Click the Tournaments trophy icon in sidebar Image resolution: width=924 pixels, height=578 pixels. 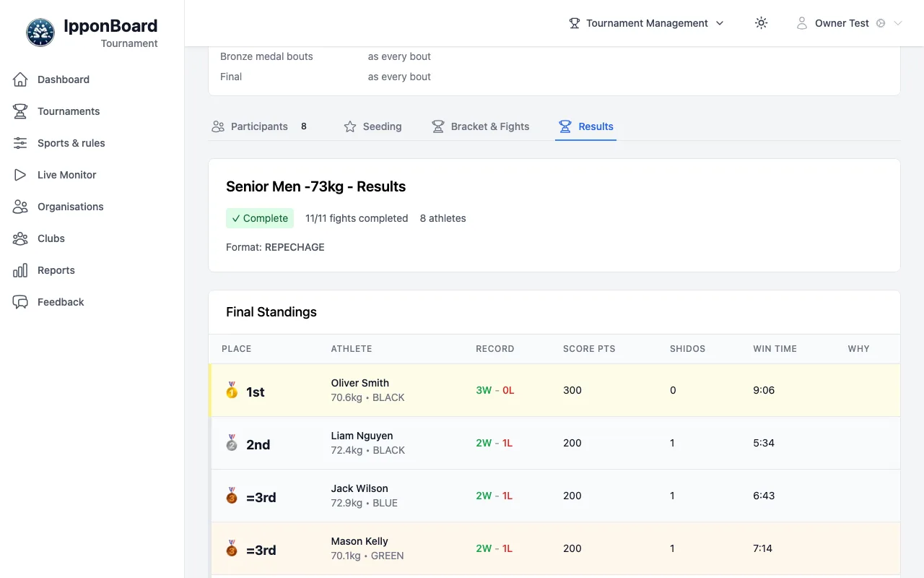point(20,111)
